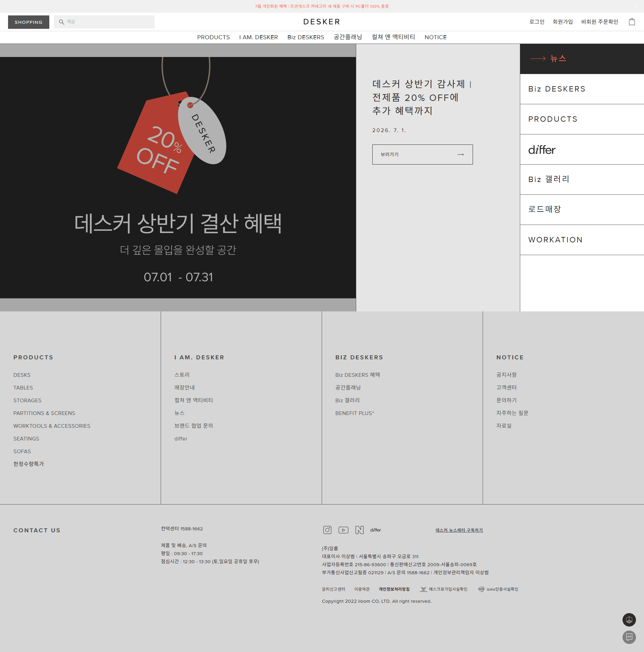The width and height of the screenshot is (644, 652).
Task: Open 자료실 footer link
Action: point(504,426)
